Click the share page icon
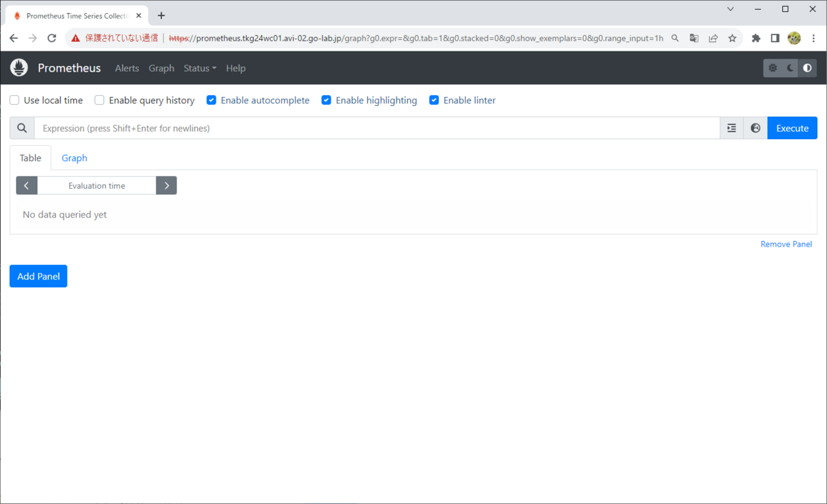Viewport: 827px width, 504px height. click(x=713, y=39)
